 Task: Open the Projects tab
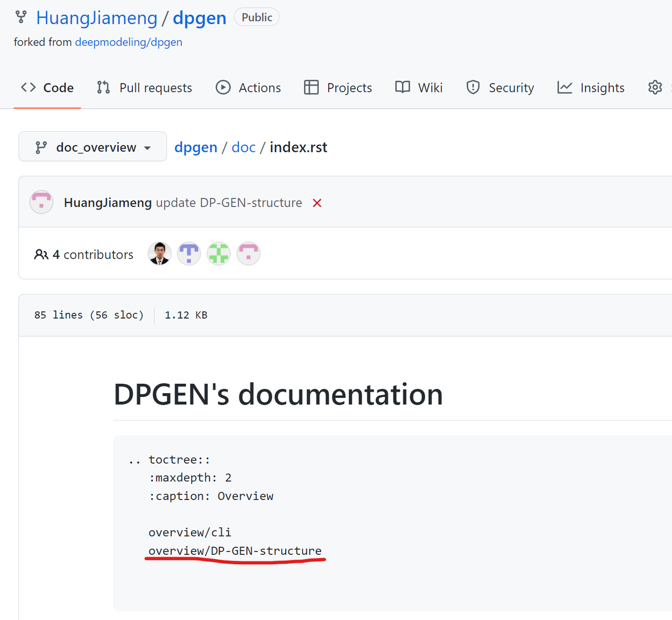[x=338, y=88]
